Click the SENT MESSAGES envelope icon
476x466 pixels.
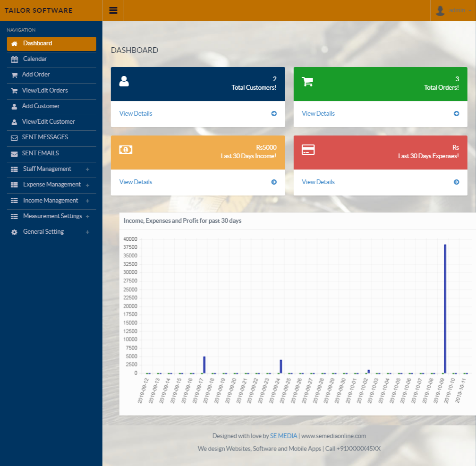14,138
